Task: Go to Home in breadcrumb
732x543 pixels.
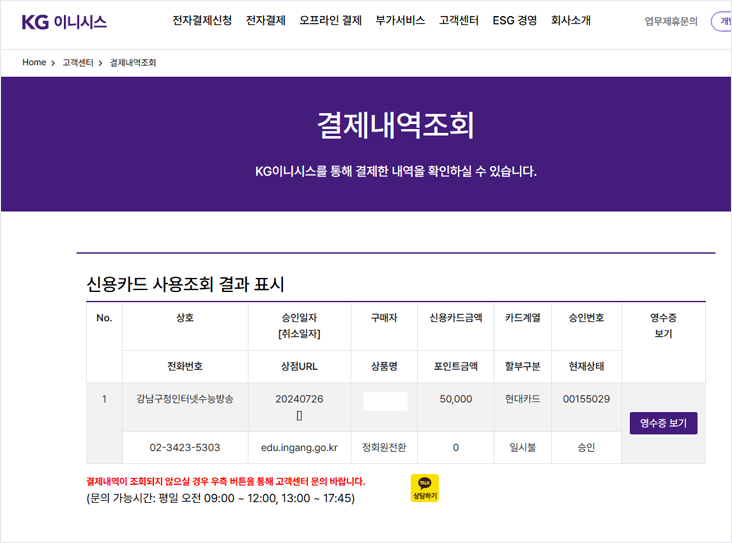Action: pyautogui.click(x=34, y=63)
